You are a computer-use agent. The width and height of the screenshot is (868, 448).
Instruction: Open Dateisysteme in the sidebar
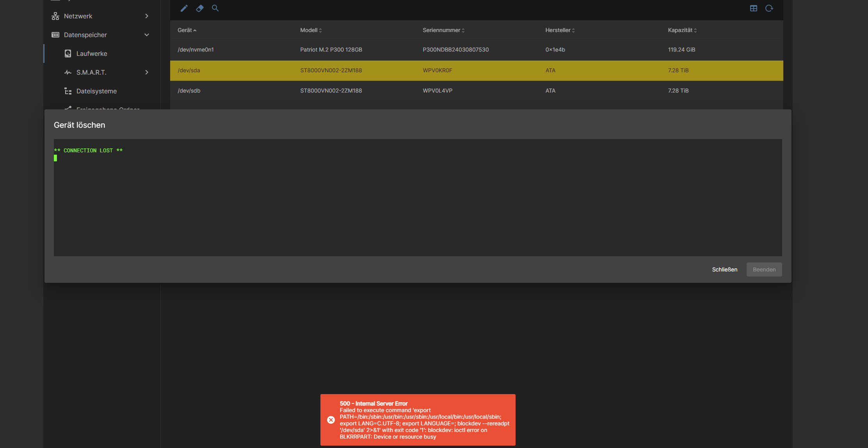[96, 91]
